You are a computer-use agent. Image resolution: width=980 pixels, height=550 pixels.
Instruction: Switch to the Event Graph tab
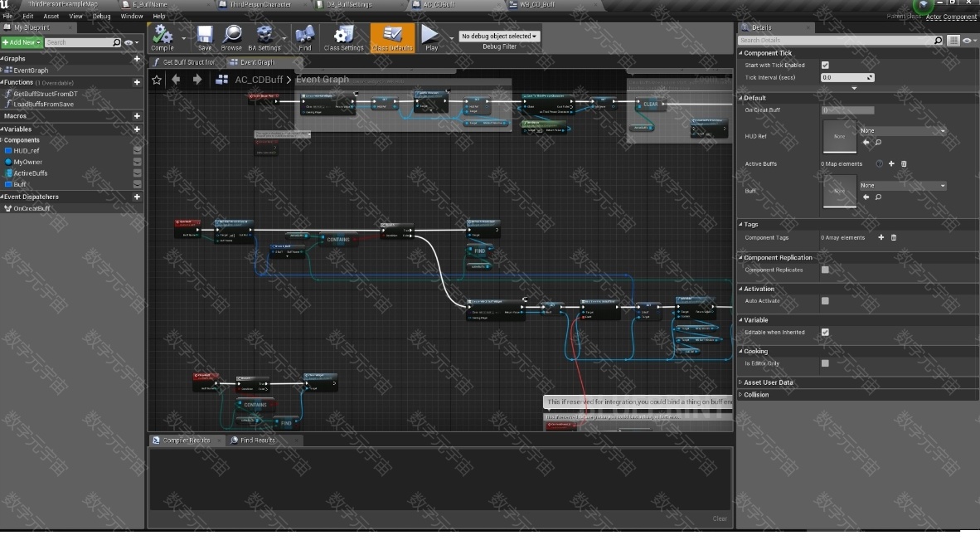tap(257, 62)
